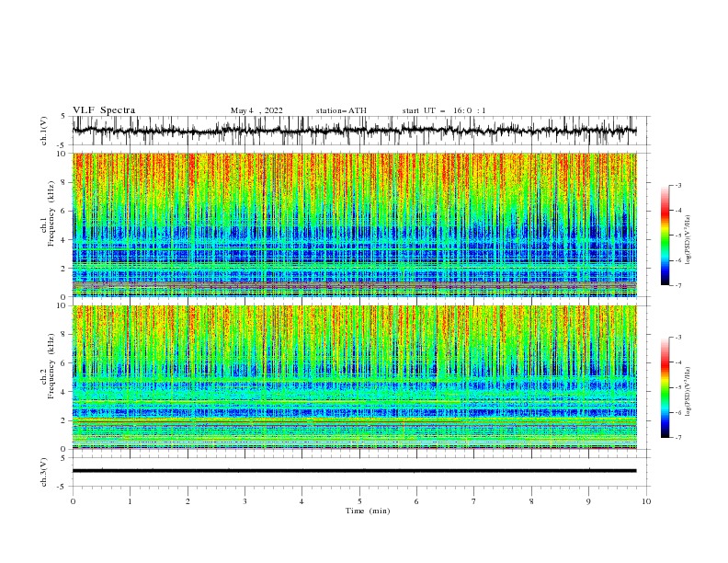
Task: Click the '5' tick on ch.1(V) axis
Action: (x=65, y=116)
